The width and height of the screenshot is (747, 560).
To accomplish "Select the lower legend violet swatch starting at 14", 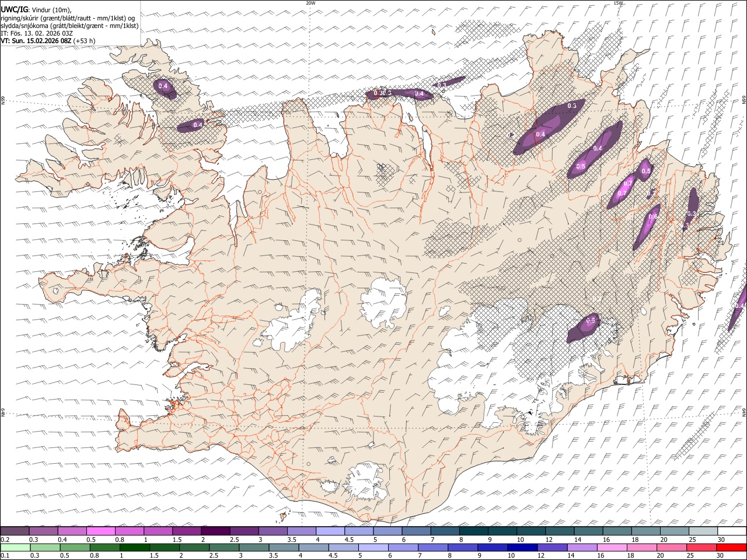I will pos(581,547).
